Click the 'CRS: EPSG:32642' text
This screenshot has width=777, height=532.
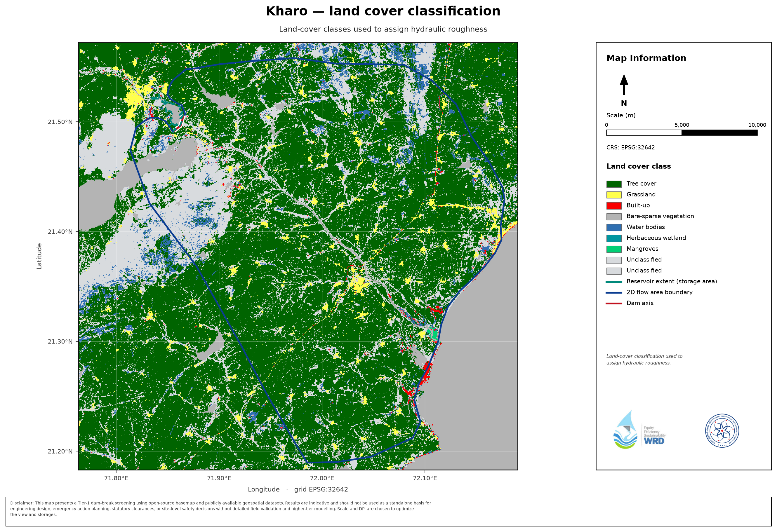point(630,147)
